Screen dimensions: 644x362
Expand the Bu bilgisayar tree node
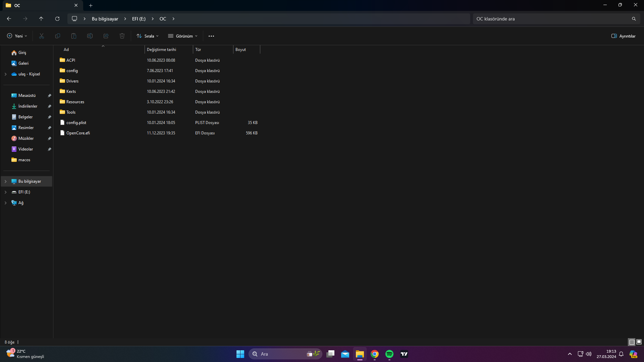(x=5, y=181)
